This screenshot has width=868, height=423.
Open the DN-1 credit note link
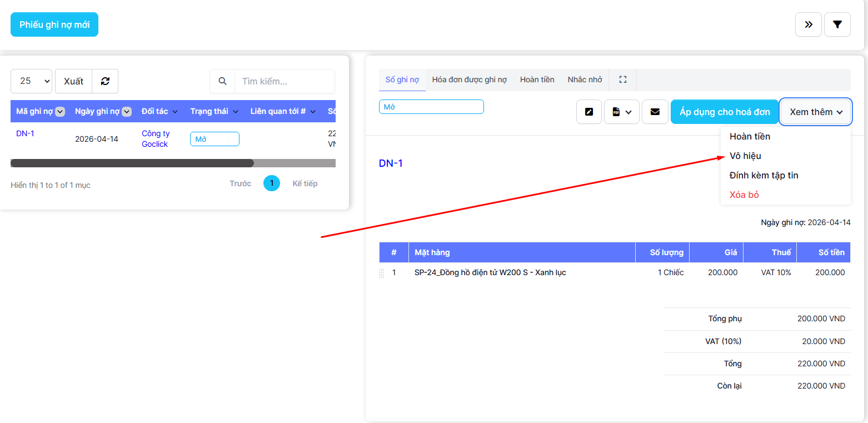pyautogui.click(x=25, y=133)
